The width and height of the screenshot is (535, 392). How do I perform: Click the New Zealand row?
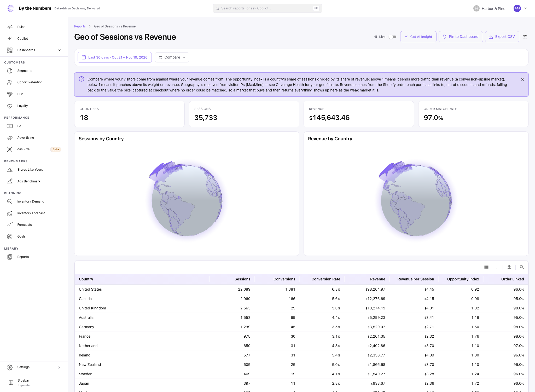pyautogui.click(x=301, y=365)
